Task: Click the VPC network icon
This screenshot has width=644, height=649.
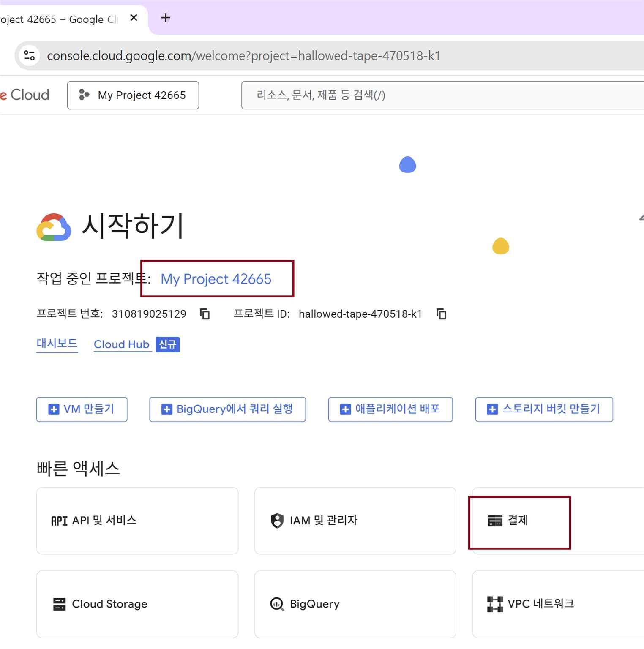Action: [495, 604]
